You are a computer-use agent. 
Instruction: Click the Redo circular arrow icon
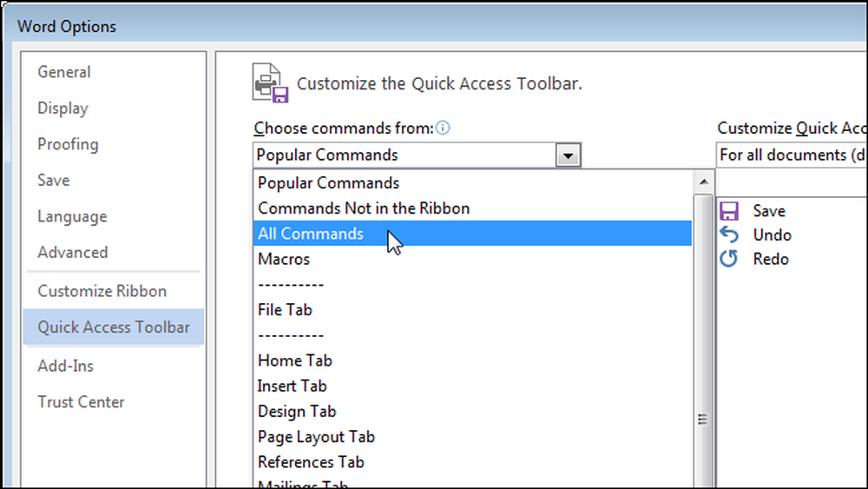click(x=728, y=259)
